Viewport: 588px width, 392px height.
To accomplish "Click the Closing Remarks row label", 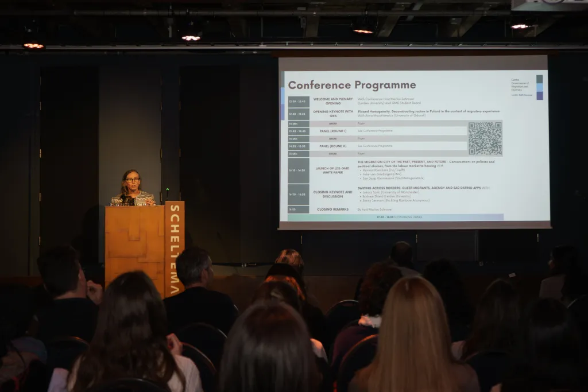I will [333, 209].
